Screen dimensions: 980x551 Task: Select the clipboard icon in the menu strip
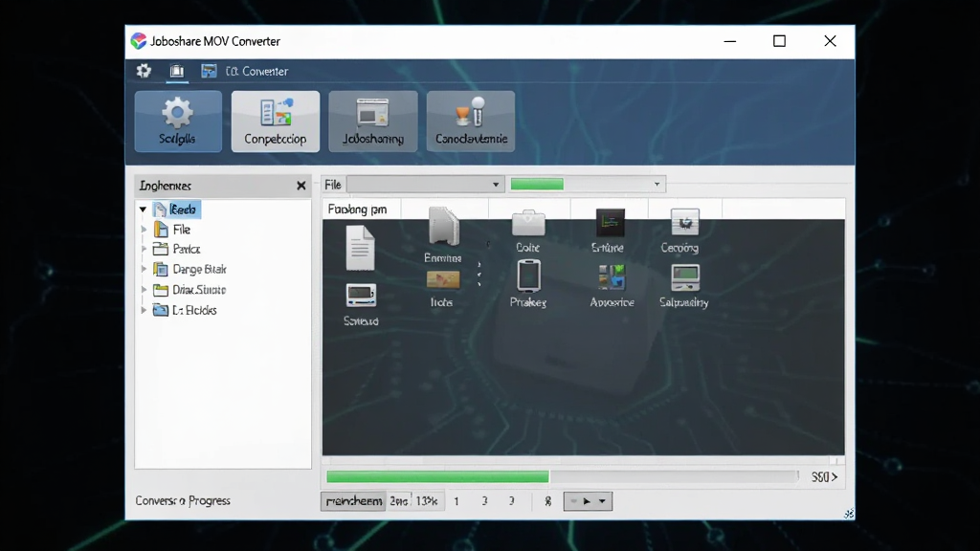pos(177,71)
